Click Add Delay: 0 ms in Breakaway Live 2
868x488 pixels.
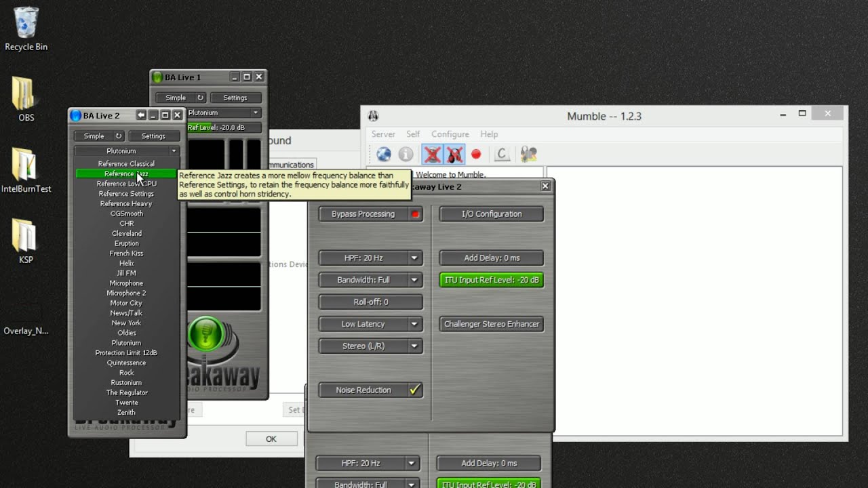pyautogui.click(x=492, y=258)
